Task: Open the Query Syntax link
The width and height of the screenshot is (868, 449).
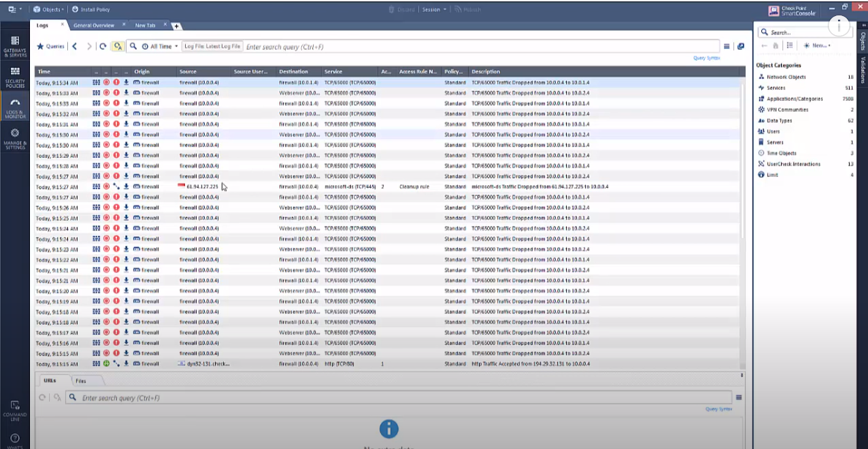Action: [706, 58]
